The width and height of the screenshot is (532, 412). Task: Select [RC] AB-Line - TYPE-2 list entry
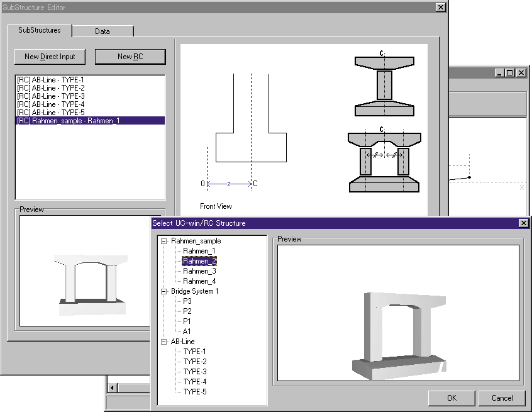50,88
